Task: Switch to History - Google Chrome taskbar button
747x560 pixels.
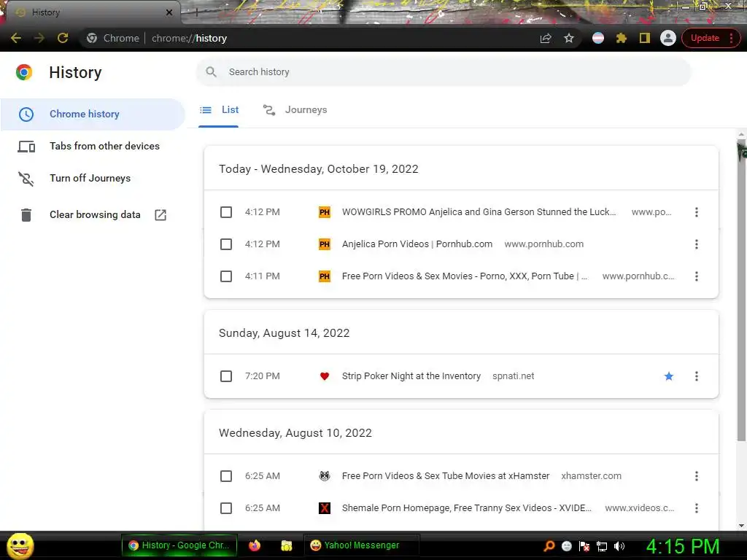Action: pyautogui.click(x=179, y=545)
